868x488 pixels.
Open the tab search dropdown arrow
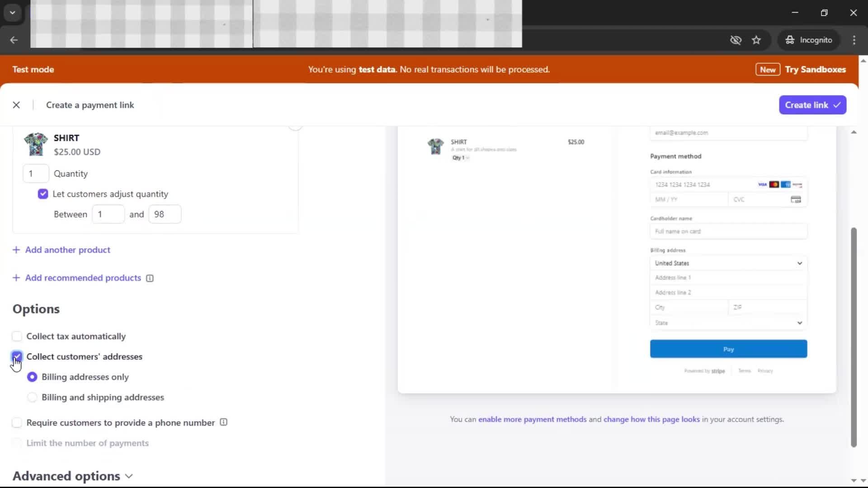point(13,13)
